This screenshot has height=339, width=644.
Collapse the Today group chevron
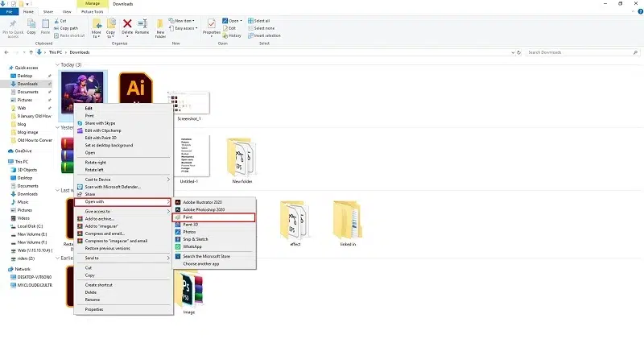[57, 65]
